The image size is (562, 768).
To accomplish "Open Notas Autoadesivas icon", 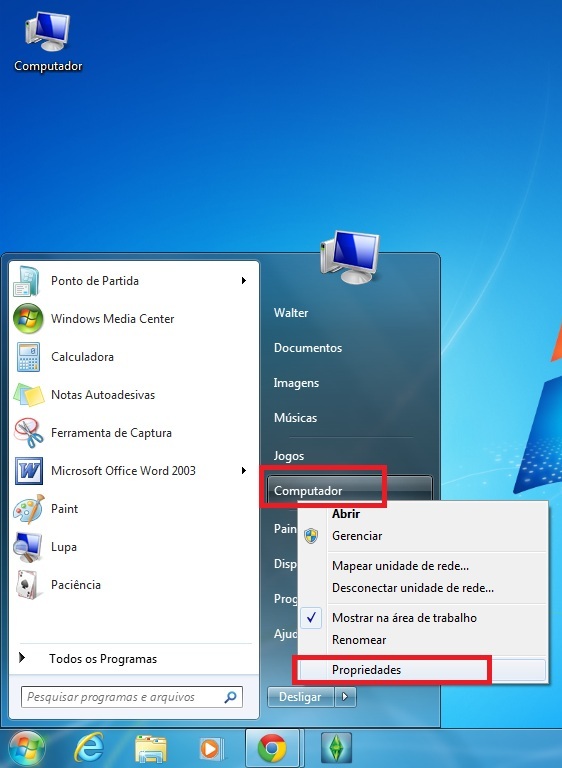I will tap(29, 395).
